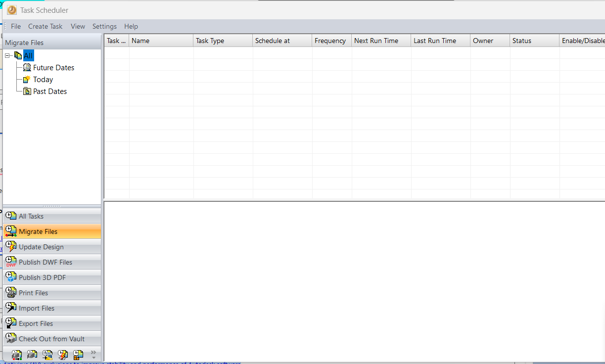
Task: Select the Migrate Files category
Action: (52, 231)
